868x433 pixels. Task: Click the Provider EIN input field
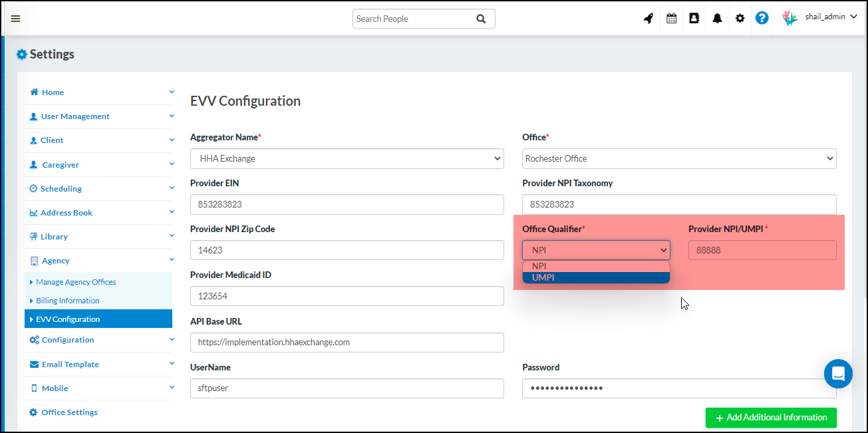click(x=347, y=204)
